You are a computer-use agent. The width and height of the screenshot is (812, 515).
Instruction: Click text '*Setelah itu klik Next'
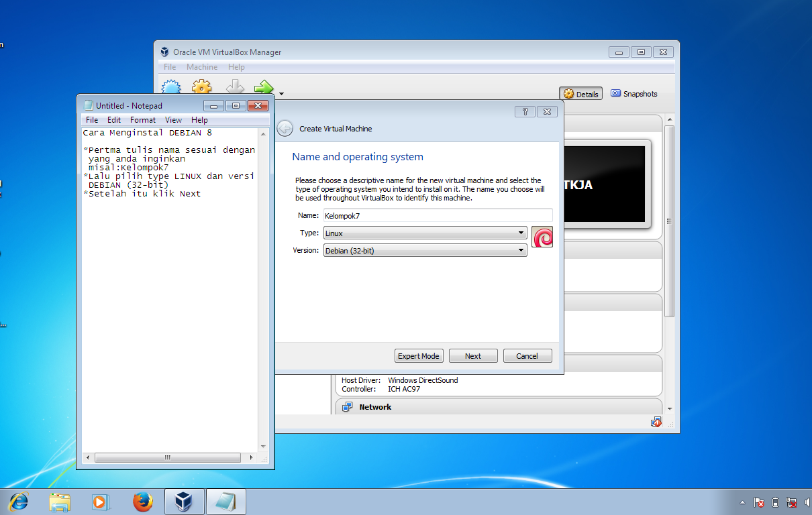click(x=142, y=194)
